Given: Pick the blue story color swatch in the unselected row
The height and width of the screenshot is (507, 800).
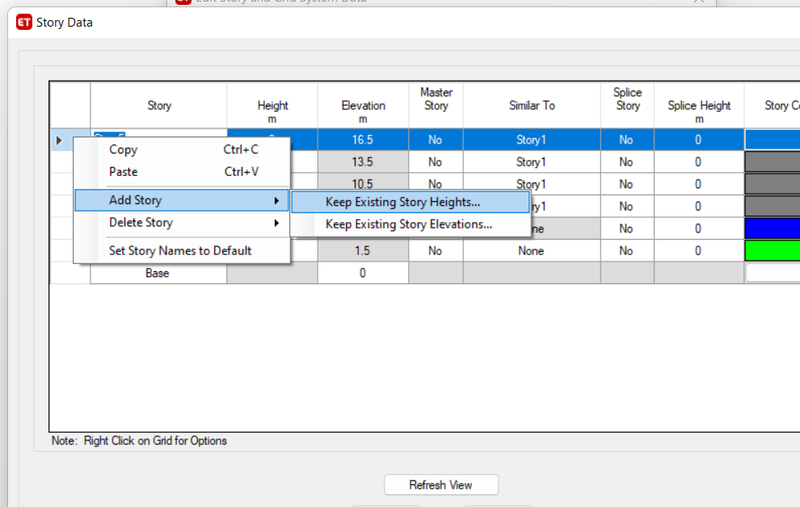Looking at the screenshot, I should click(x=772, y=229).
